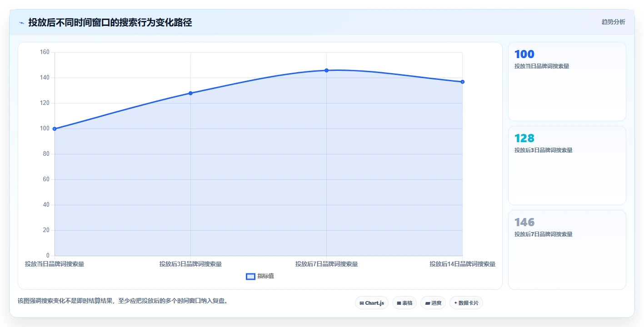Click the panel title 投放后不同时间窗口的搜索行为变化路径
Image resolution: width=644 pixels, height=327 pixels.
tap(110, 23)
